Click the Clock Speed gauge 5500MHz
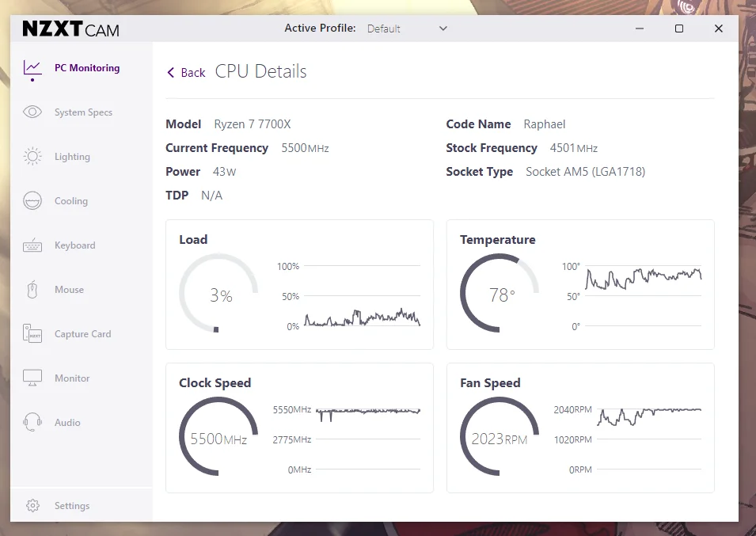Viewport: 756px width, 536px height. click(x=218, y=436)
